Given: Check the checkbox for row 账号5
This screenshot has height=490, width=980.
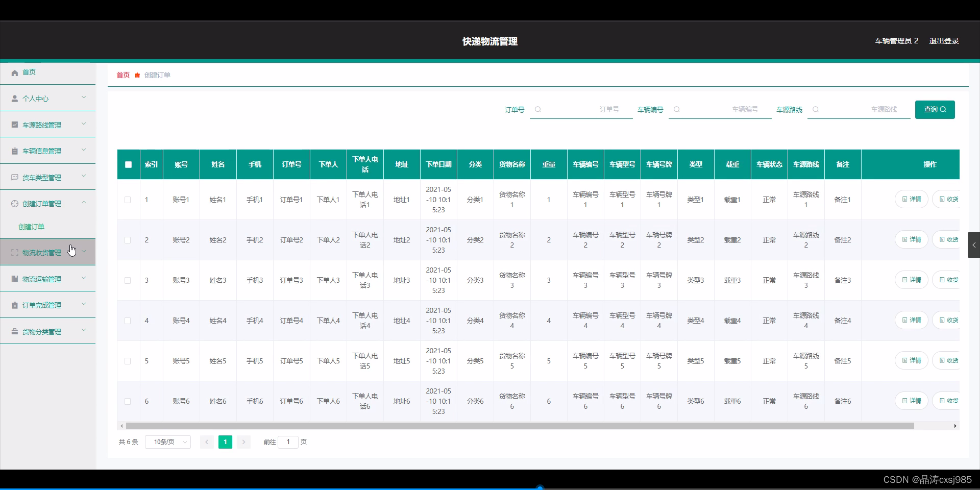Looking at the screenshot, I should pos(128,361).
